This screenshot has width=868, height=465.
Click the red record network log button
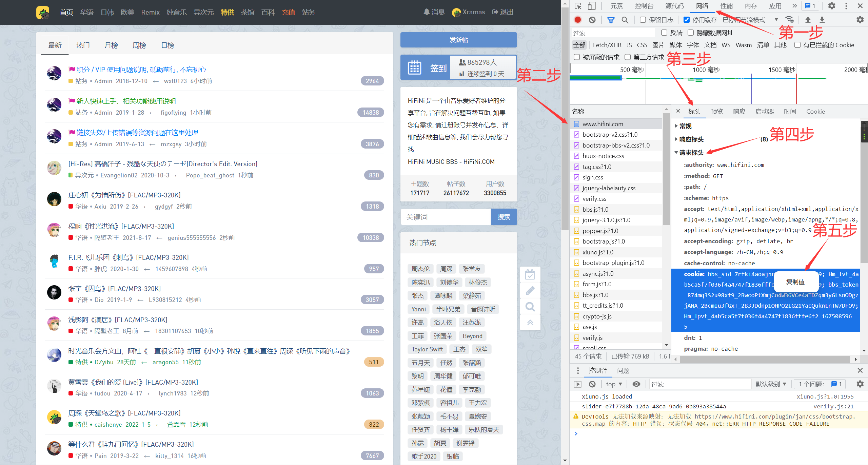click(x=578, y=20)
